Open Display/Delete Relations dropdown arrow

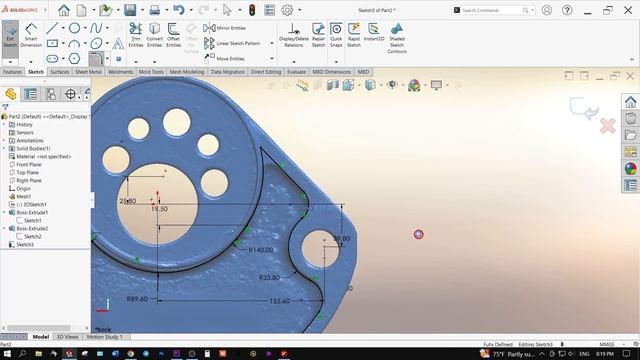pyautogui.click(x=294, y=62)
